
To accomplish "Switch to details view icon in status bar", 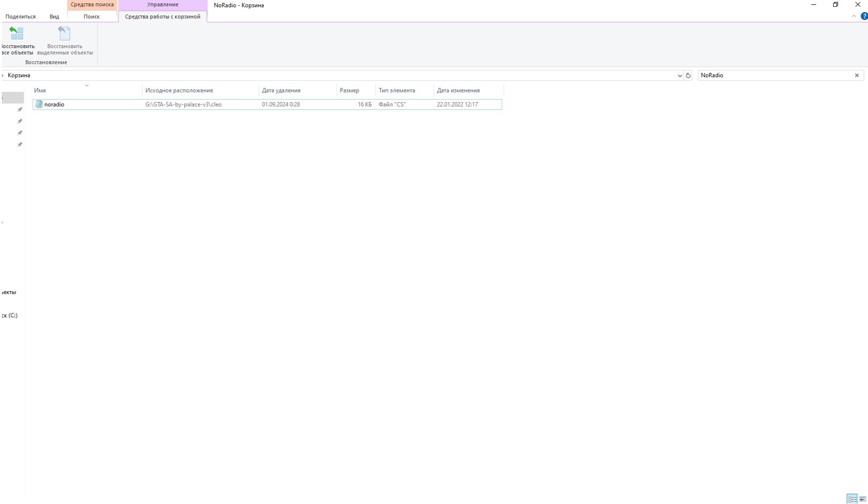I will tap(852, 499).
